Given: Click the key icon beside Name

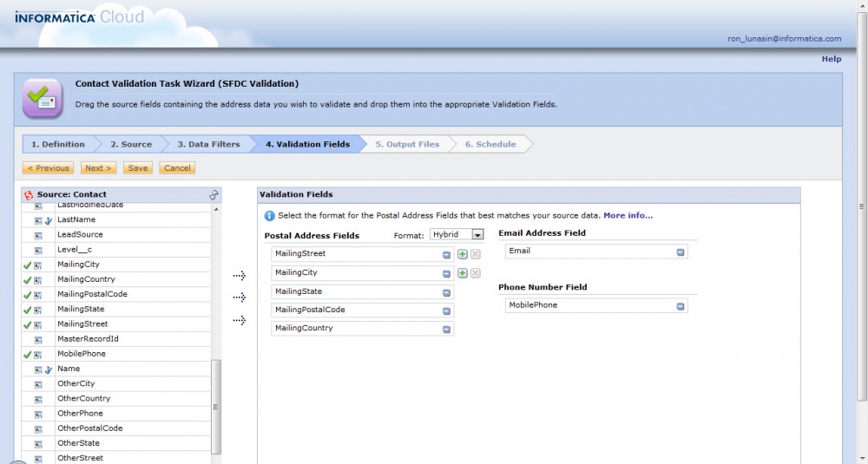Looking at the screenshot, I should pos(49,370).
